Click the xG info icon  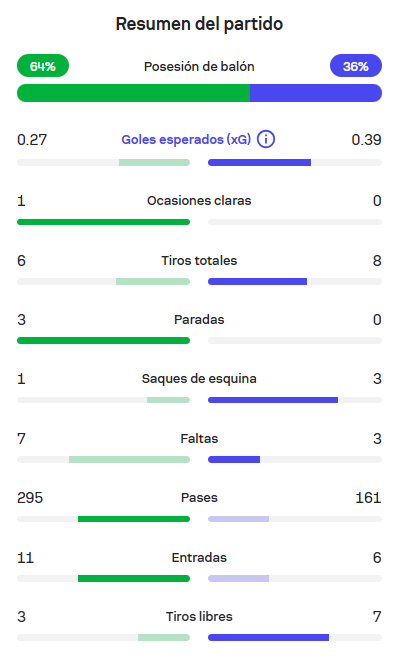pos(266,139)
